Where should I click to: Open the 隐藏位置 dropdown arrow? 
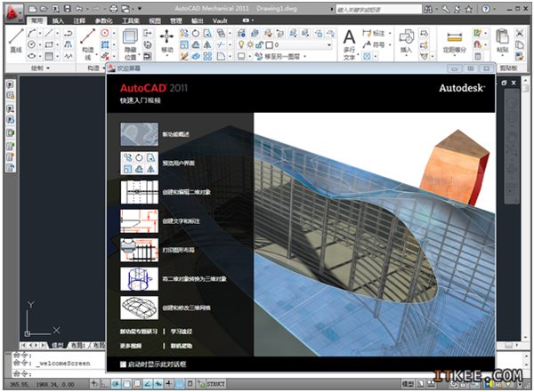pyautogui.click(x=139, y=54)
